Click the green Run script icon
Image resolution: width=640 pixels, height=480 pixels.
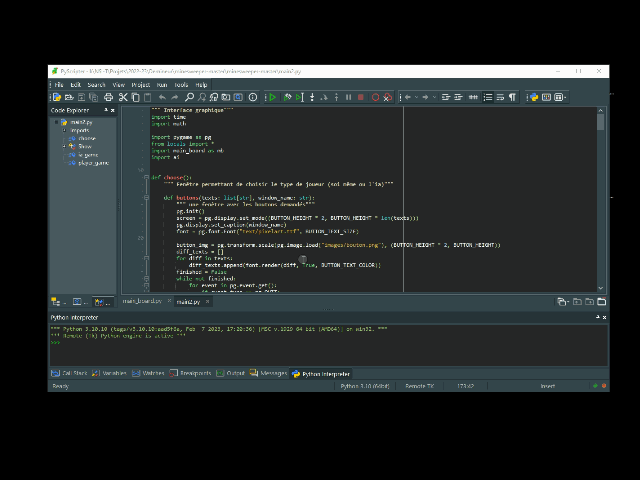click(271, 97)
